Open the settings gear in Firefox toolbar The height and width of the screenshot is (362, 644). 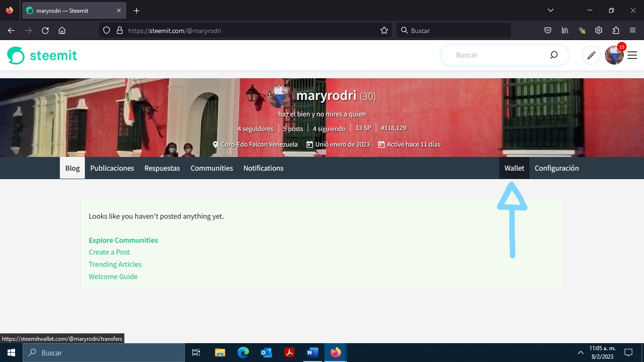coord(599,30)
